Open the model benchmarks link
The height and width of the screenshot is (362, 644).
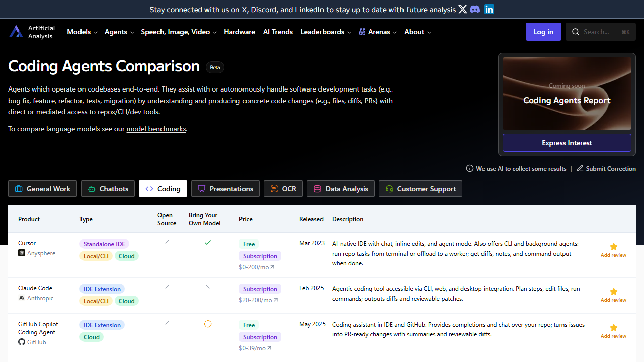pyautogui.click(x=156, y=128)
